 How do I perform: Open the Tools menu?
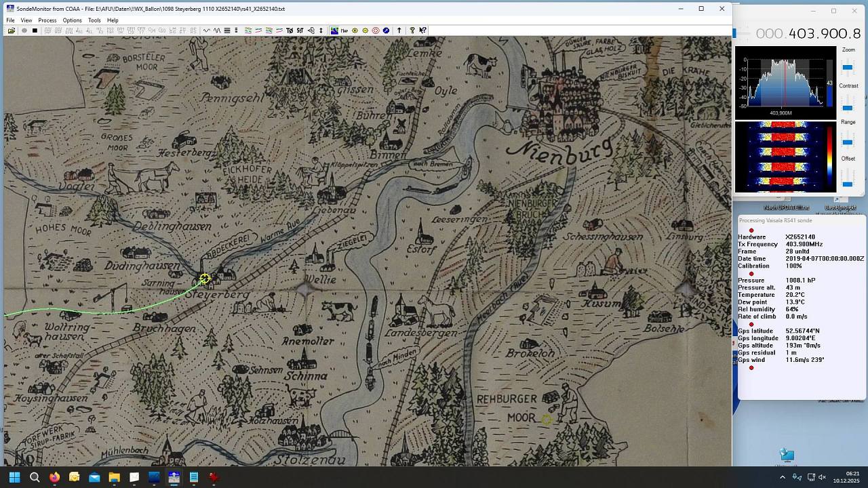(94, 20)
